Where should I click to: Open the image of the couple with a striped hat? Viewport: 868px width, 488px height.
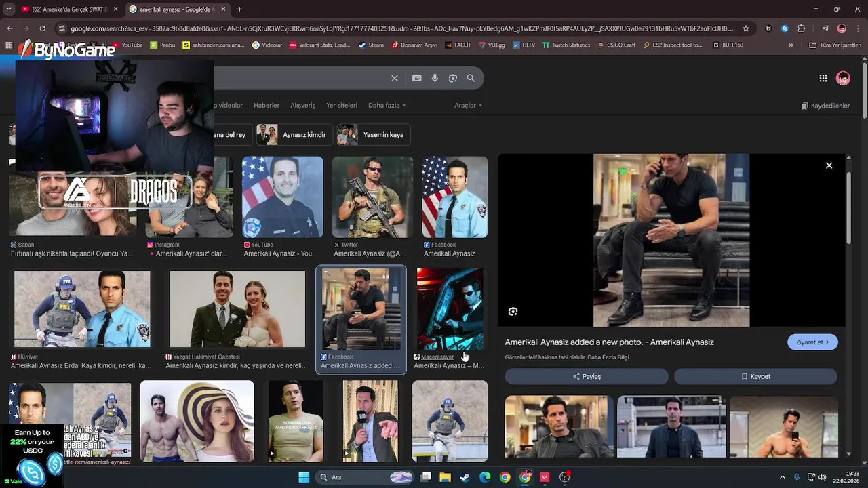point(197,421)
